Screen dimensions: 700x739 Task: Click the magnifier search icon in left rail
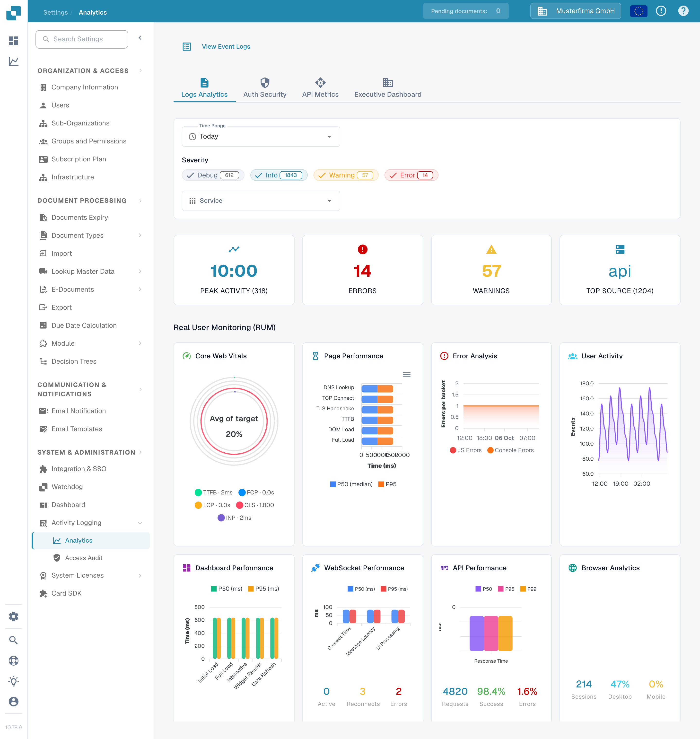point(13,640)
